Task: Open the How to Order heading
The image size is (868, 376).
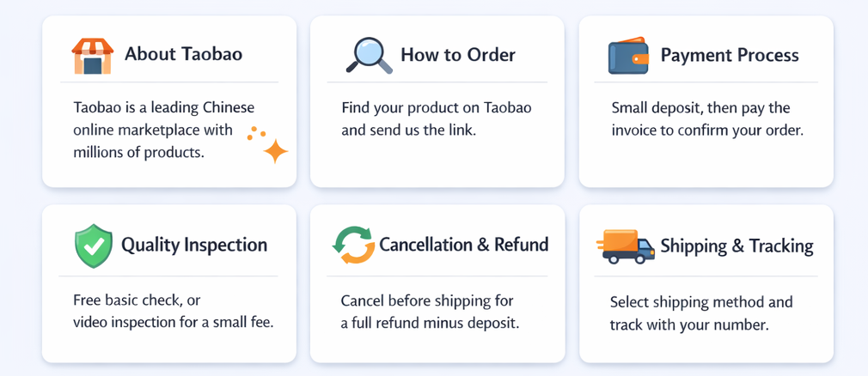Action: click(x=457, y=56)
